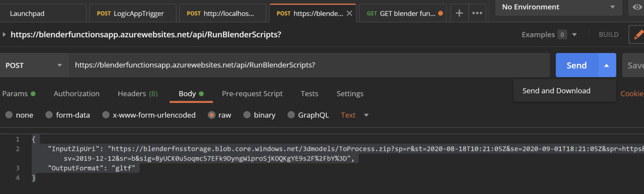Click the request title URL text
This screenshot has width=644, height=194.
146,35
